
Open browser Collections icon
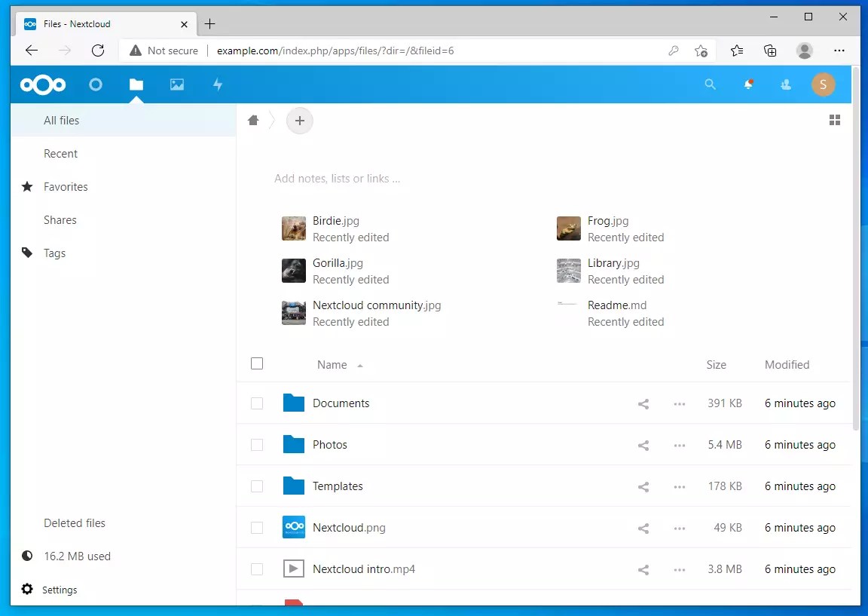coord(770,51)
